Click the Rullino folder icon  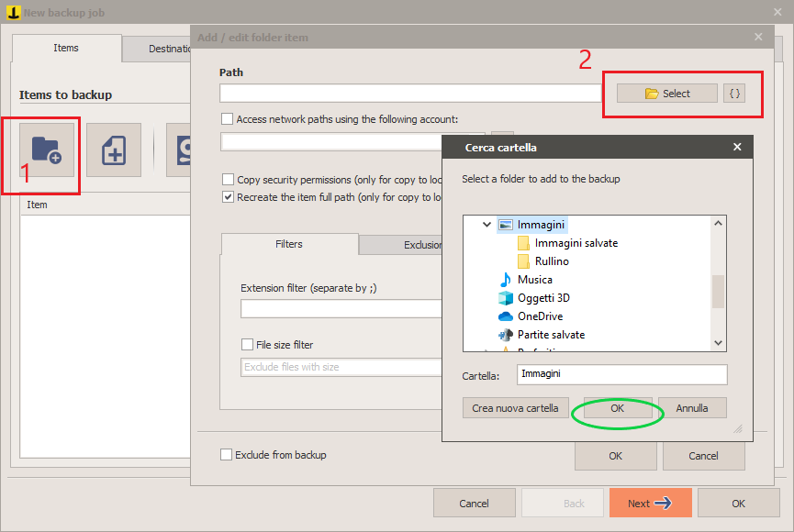pos(523,261)
